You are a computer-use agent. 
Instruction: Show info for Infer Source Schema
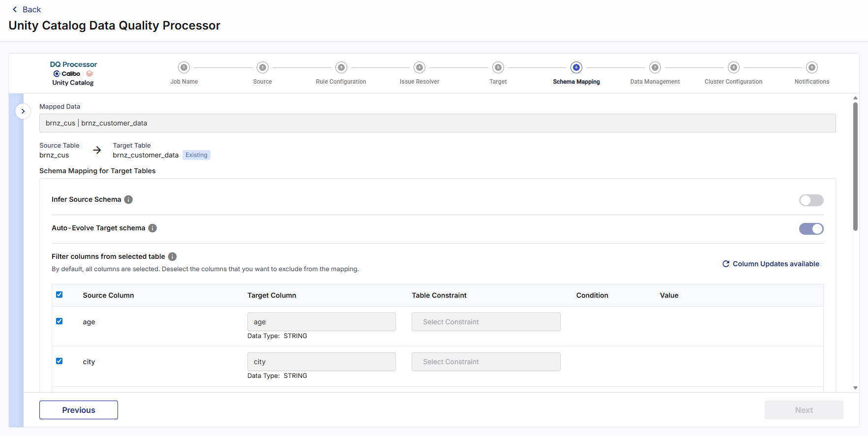pyautogui.click(x=128, y=199)
